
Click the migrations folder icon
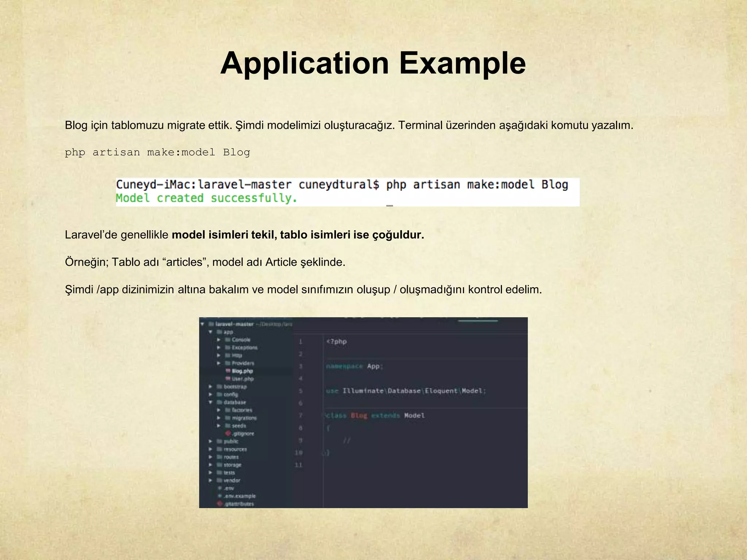point(228,418)
